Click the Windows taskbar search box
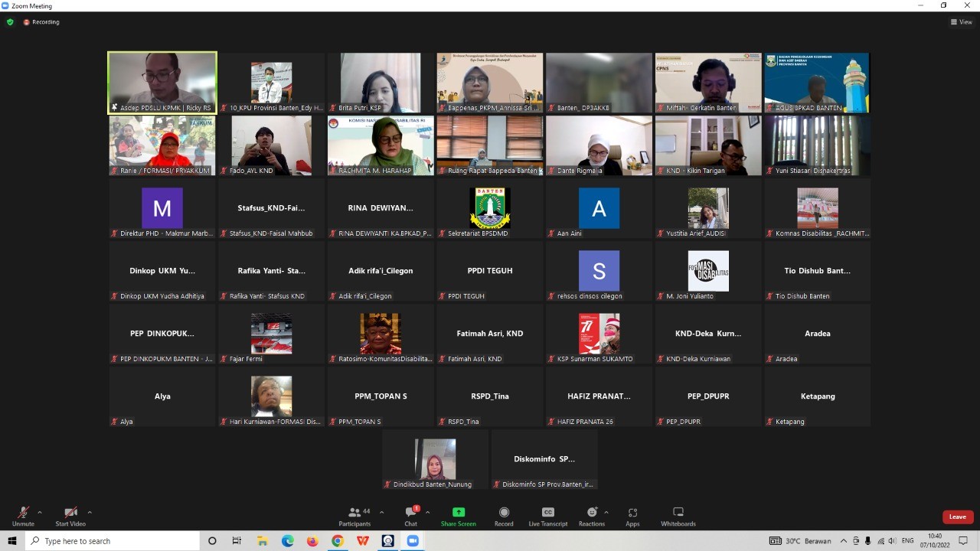 click(113, 541)
